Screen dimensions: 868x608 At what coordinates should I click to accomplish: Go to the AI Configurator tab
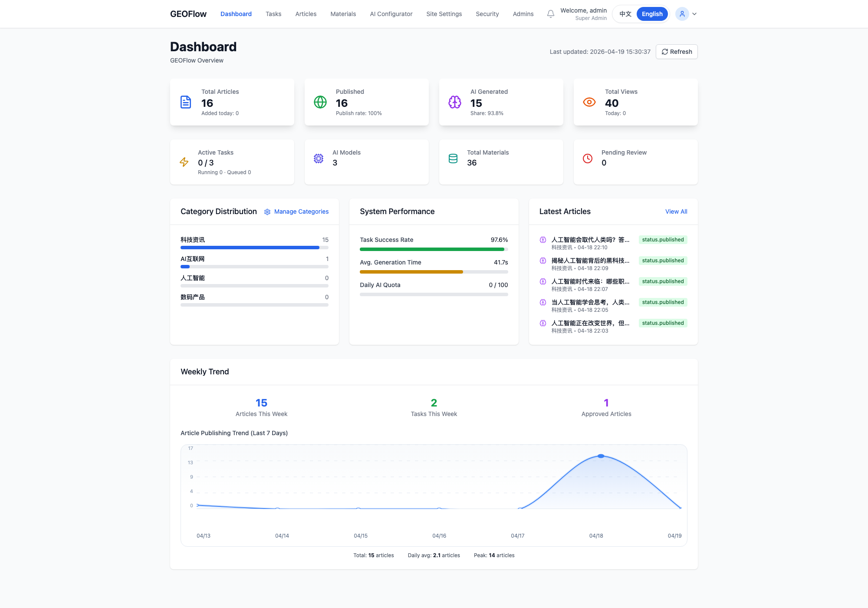(391, 14)
